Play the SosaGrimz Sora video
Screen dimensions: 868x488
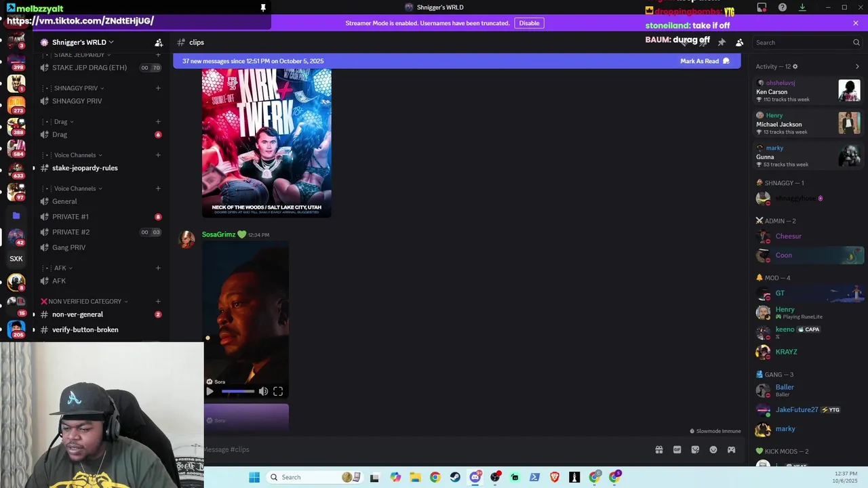point(210,391)
